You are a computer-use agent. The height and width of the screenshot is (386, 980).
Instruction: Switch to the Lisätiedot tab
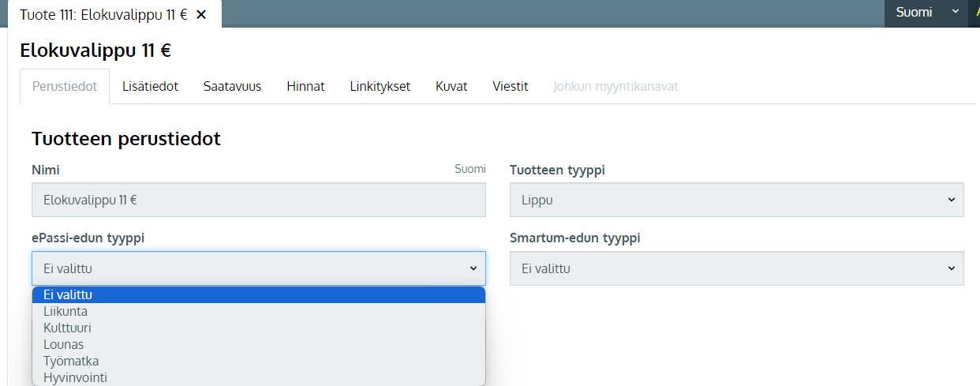pos(150,87)
